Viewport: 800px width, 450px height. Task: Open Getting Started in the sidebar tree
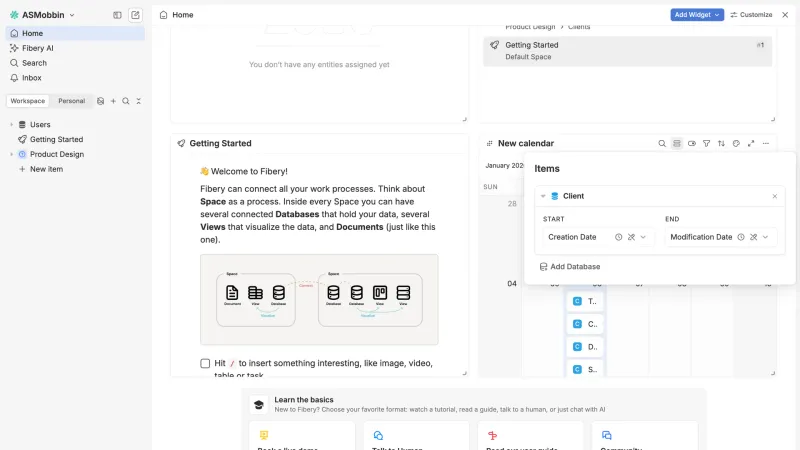[56, 139]
